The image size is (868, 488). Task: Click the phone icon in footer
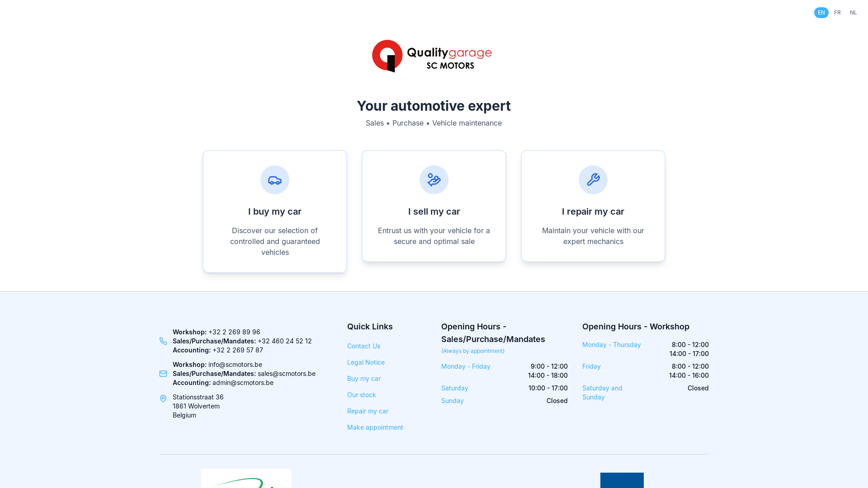(x=163, y=341)
